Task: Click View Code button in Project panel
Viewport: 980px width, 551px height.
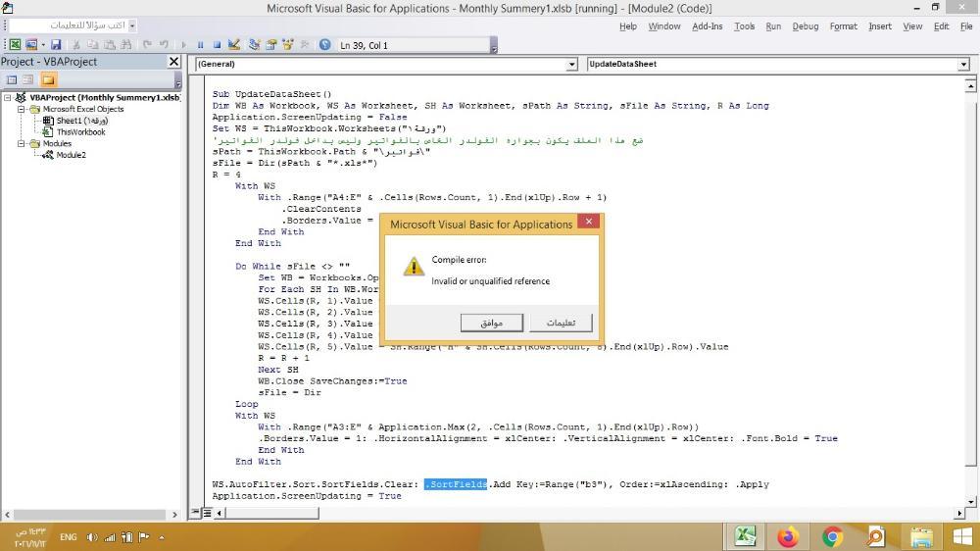Action: pos(12,79)
